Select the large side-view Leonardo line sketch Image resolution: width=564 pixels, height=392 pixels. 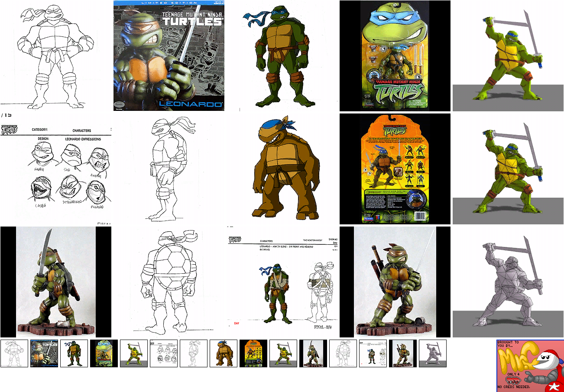click(169, 169)
